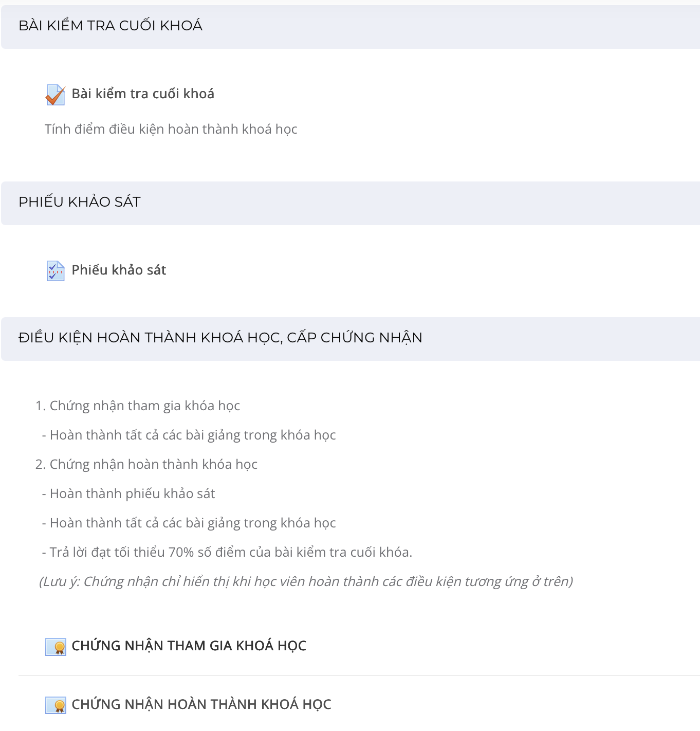The height and width of the screenshot is (731, 700).
Task: Click the divider line between the two certificates
Action: click(359, 675)
